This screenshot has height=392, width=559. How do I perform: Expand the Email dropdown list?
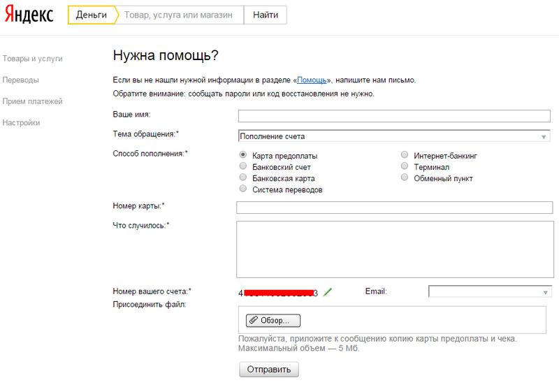pyautogui.click(x=491, y=291)
